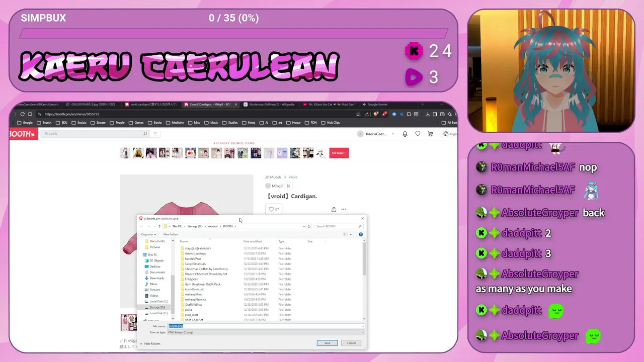Edit the File name field
644x362 pixels.
[266, 326]
